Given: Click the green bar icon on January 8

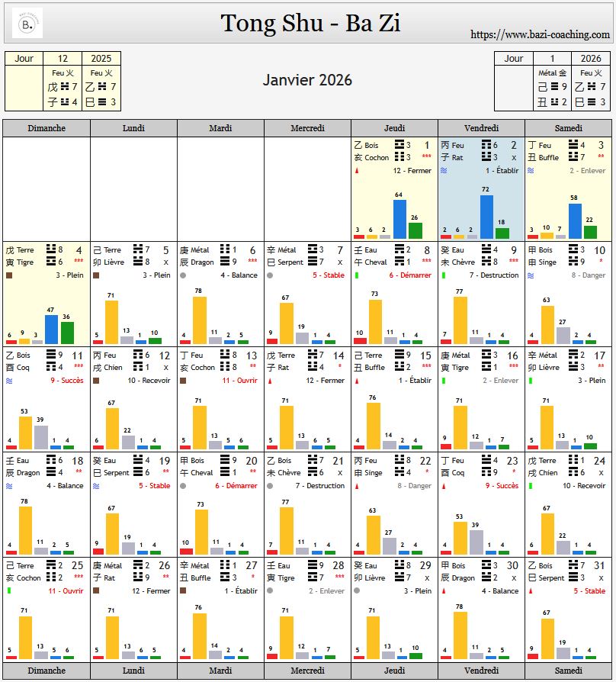Looking at the screenshot, I should (357, 275).
